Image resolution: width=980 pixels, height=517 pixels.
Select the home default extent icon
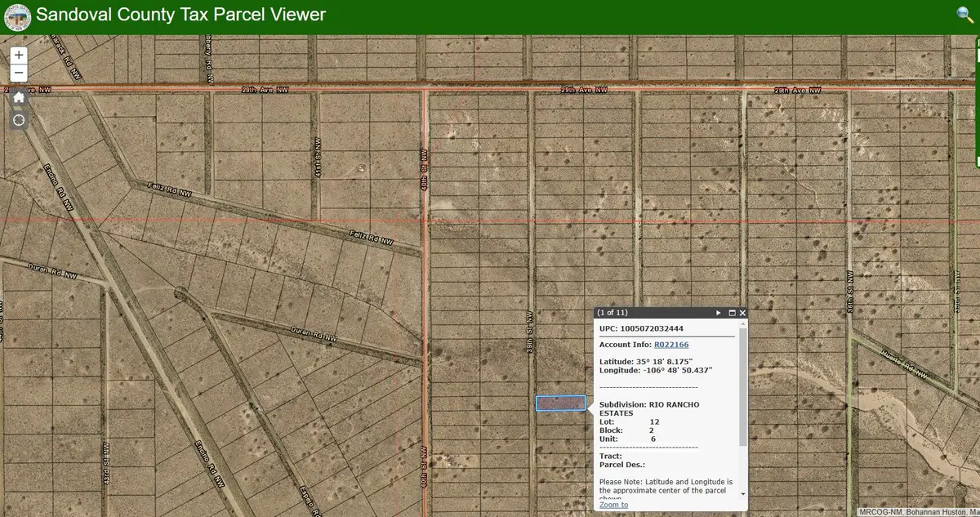18,96
